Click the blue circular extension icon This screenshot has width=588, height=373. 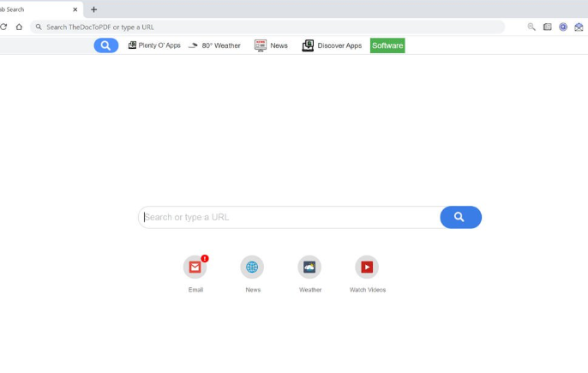tap(563, 27)
